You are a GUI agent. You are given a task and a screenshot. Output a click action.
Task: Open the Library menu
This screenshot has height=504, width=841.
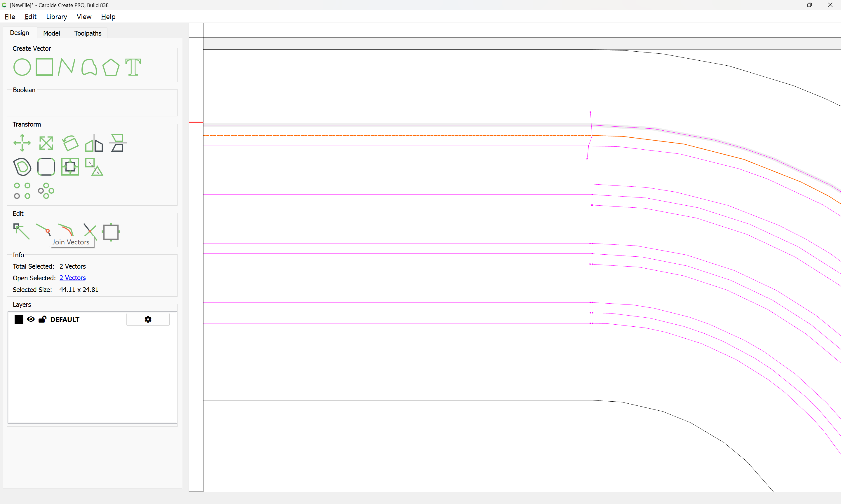click(56, 17)
